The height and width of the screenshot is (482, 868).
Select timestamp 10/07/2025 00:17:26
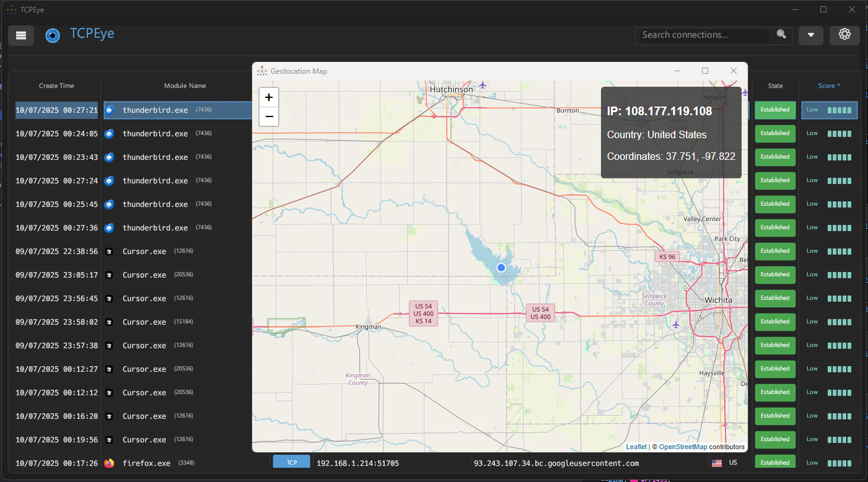pyautogui.click(x=56, y=463)
